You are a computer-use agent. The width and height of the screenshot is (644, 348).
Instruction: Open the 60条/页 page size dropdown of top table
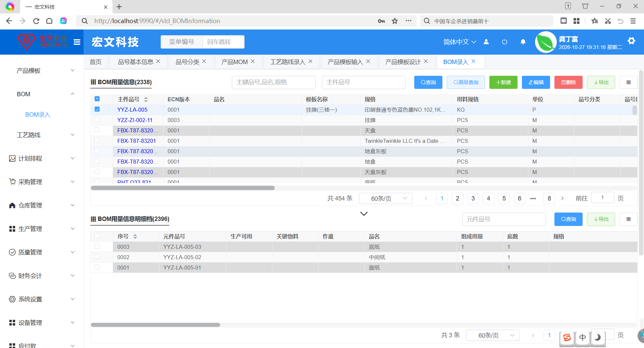[x=386, y=198]
